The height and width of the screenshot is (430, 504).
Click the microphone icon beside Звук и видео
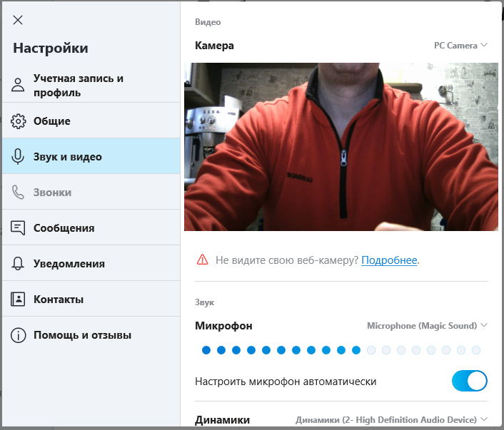pyautogui.click(x=18, y=157)
